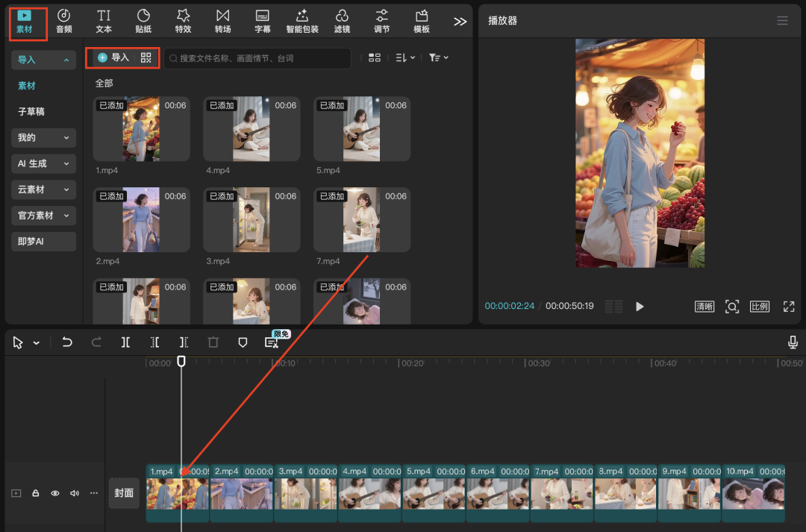Open the 滤镜 filters panel

click(342, 20)
